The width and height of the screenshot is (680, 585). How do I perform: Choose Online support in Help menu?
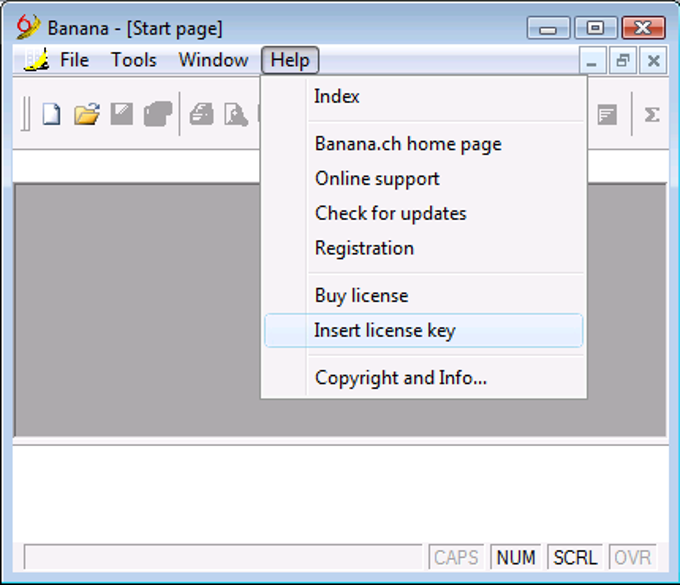coord(424,179)
